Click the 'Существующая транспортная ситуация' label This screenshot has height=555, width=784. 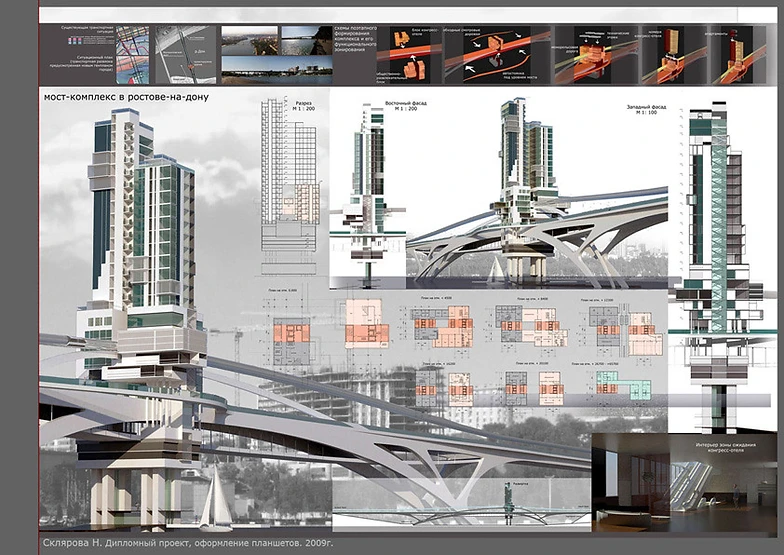(x=87, y=30)
